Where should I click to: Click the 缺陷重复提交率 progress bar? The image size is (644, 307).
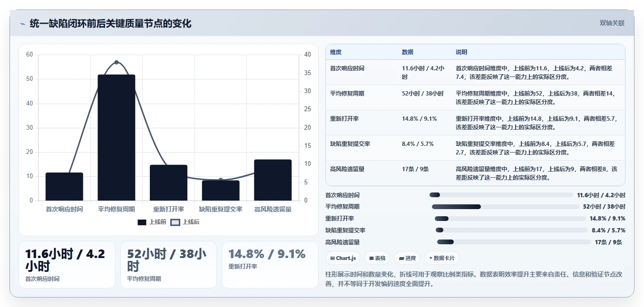tap(512, 230)
